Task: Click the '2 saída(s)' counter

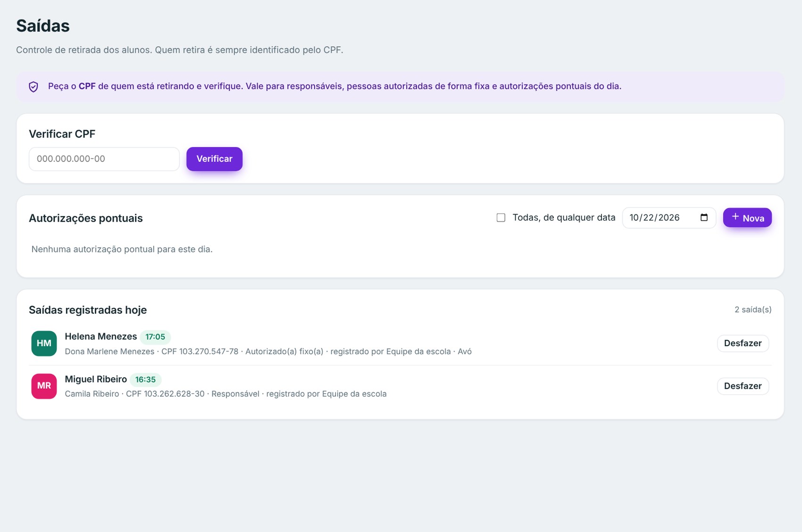Action: click(753, 310)
